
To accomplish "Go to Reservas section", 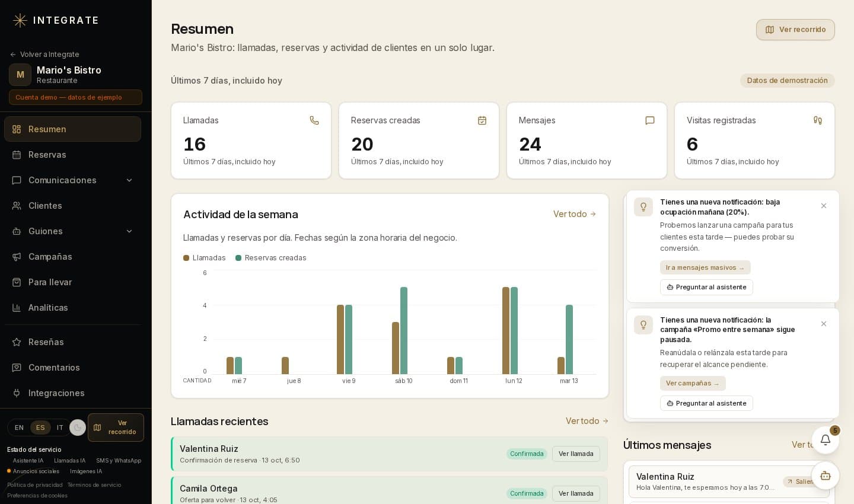I will coord(72,155).
